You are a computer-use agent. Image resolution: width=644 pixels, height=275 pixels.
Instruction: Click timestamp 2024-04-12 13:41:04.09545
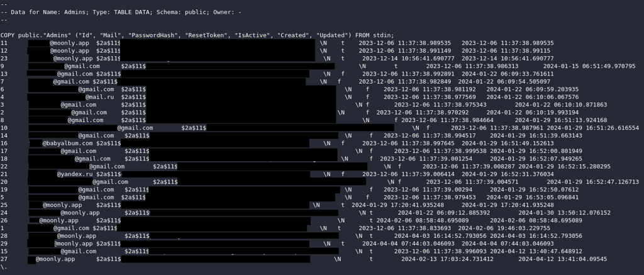pyautogui.click(x=563, y=259)
